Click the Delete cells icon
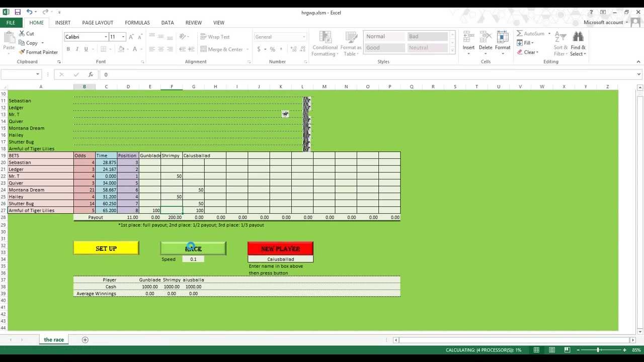This screenshot has height=362, width=644. (486, 37)
